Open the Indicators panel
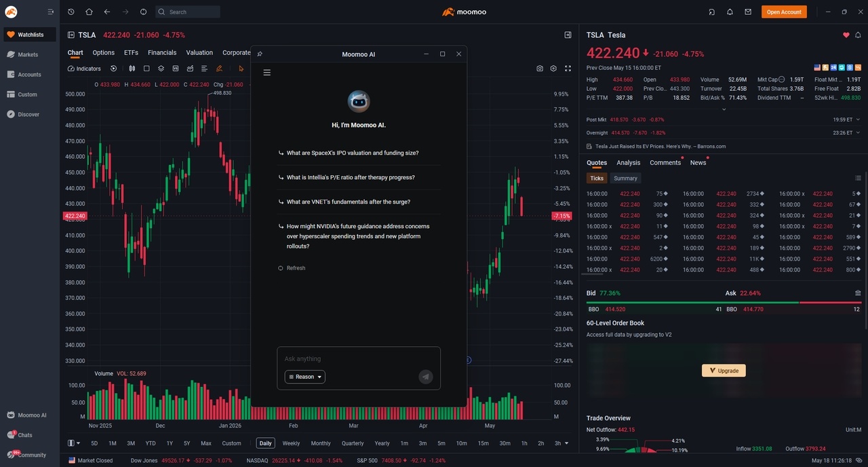The image size is (868, 467). (x=84, y=69)
